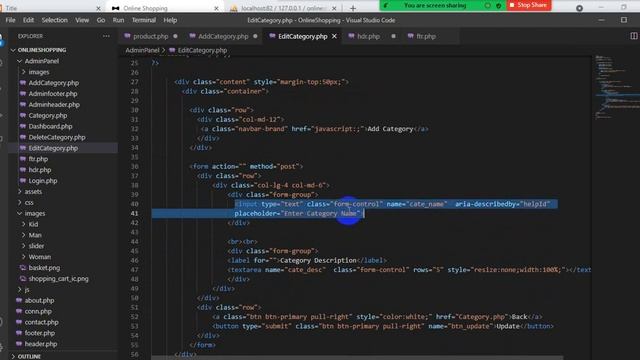Open footer.php in the explorer
The image size is (640, 360).
[40, 333]
